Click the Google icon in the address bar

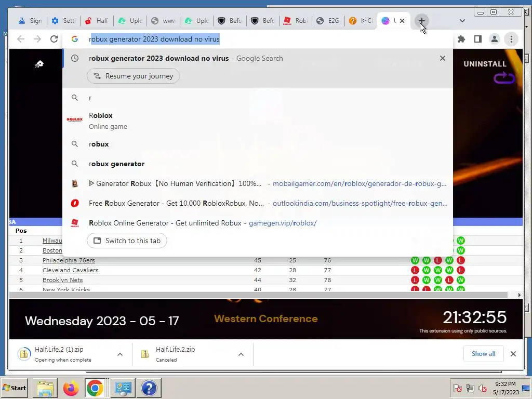(75, 39)
